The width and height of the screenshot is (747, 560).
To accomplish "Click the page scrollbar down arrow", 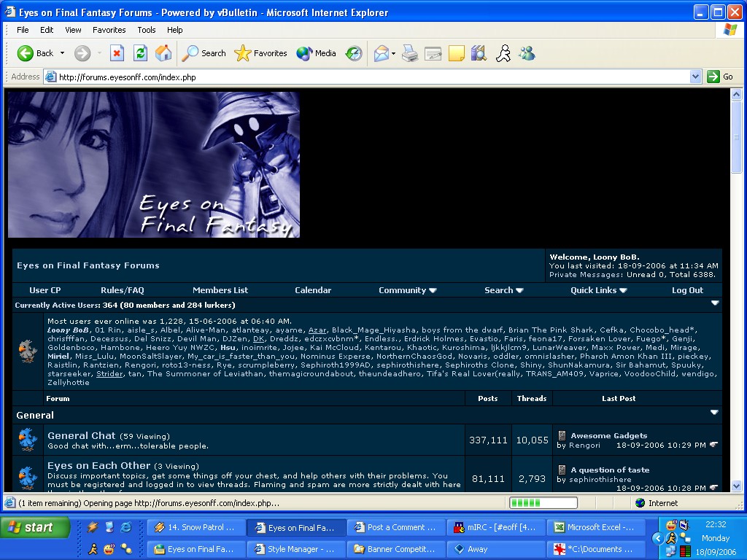I will (x=737, y=486).
